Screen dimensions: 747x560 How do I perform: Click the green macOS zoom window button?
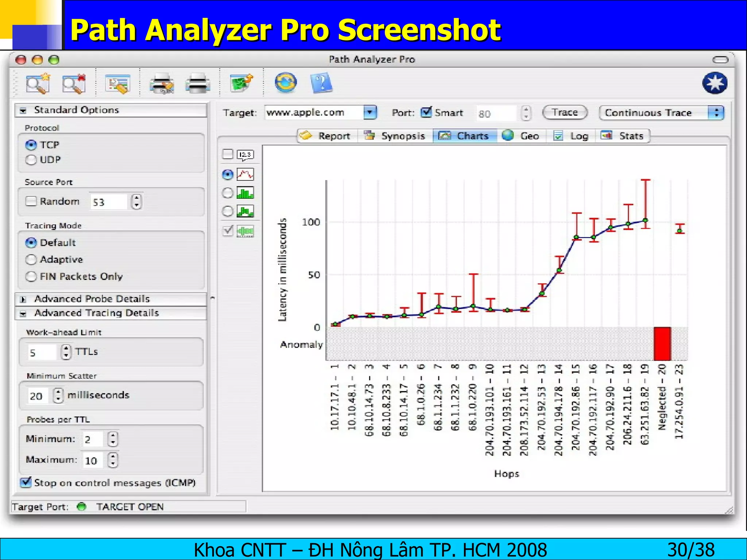click(54, 60)
